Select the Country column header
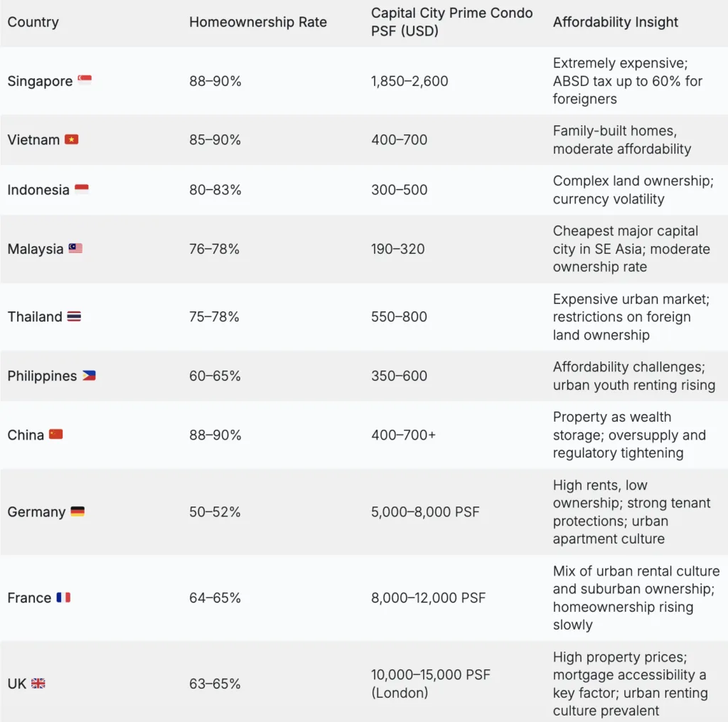728x722 pixels. click(x=32, y=22)
